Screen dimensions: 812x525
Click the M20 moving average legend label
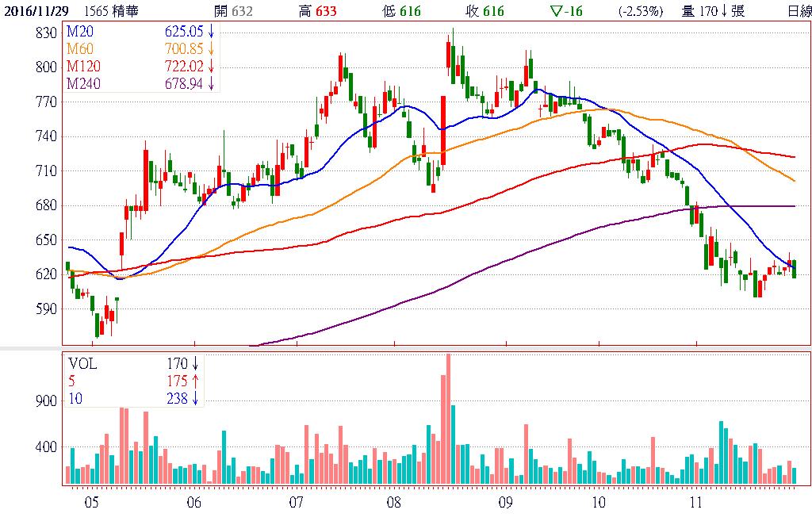coord(80,31)
